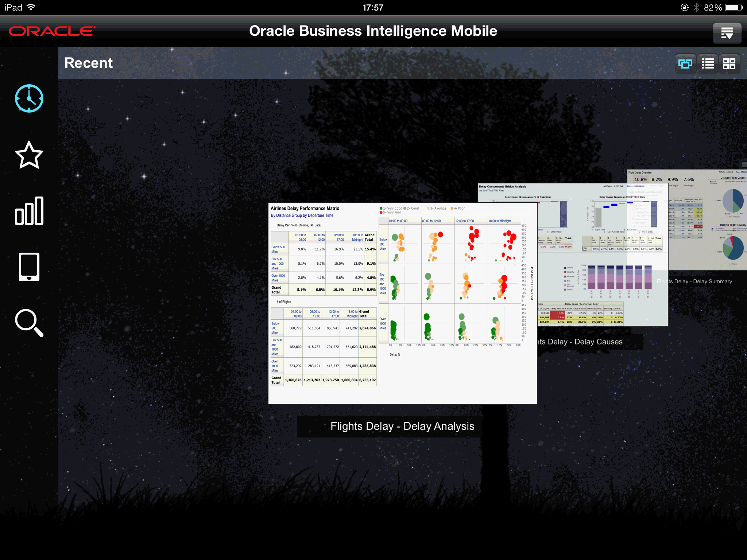Tap By Distance Group by Departure Time subtitle
This screenshot has height=560, width=747.
pos(302,215)
